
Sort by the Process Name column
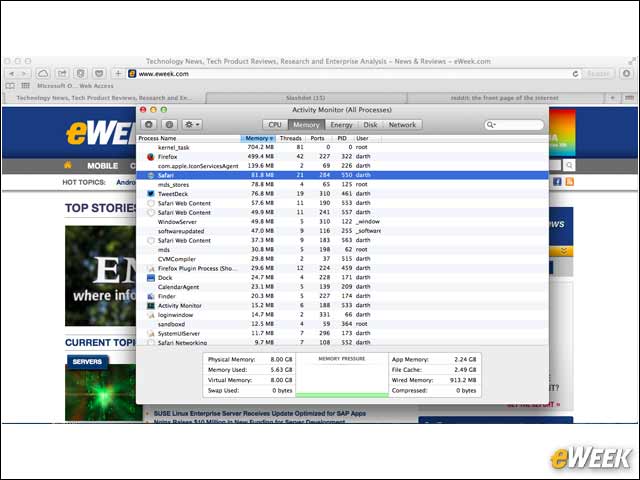click(x=189, y=138)
